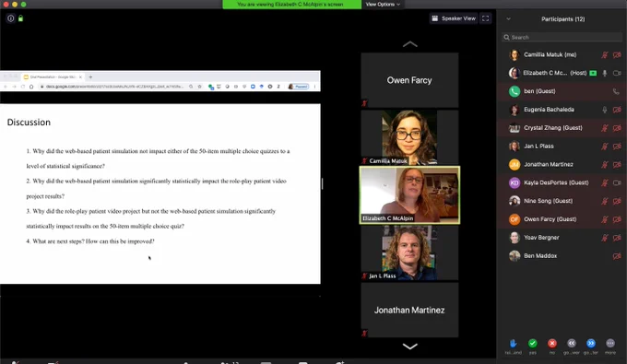The width and height of the screenshot is (627, 364).
Task: Open new tab in shared browser
Action: [x=90, y=76]
